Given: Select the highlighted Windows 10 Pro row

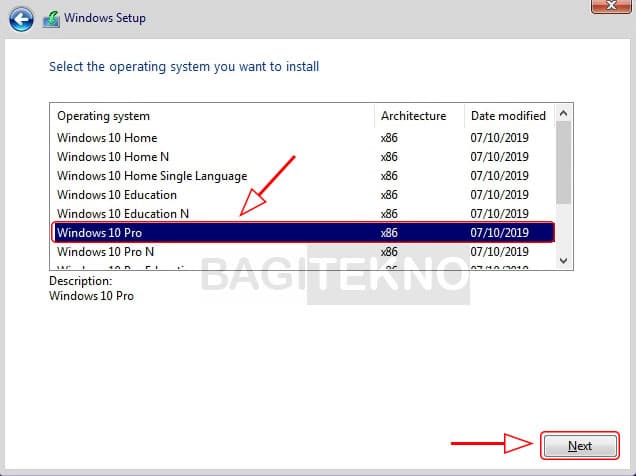Looking at the screenshot, I should [x=303, y=233].
